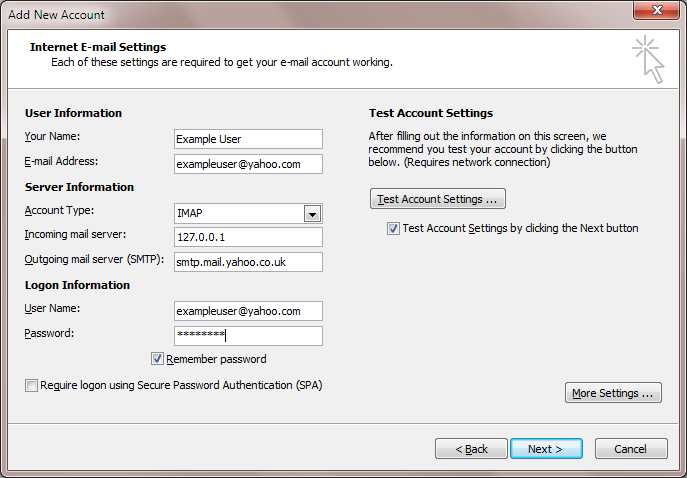Close the Add New Account dialog
The height and width of the screenshot is (478, 687).
pos(656,10)
